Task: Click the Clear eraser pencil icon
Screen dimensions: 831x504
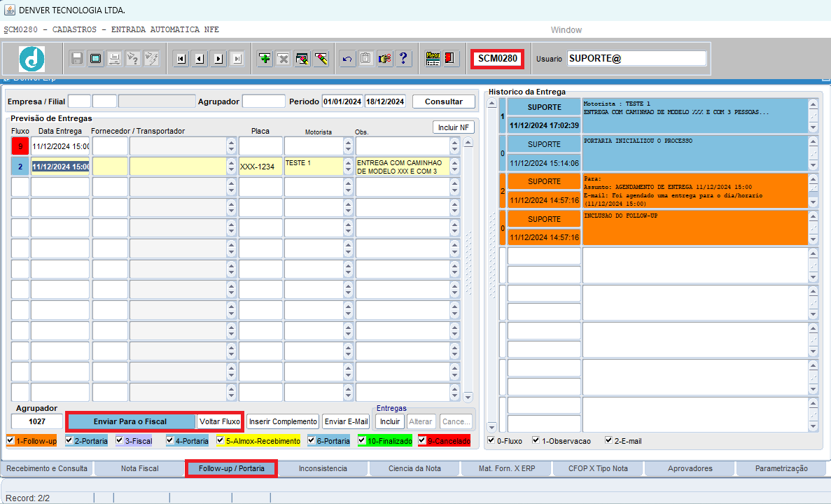Action: tap(321, 58)
